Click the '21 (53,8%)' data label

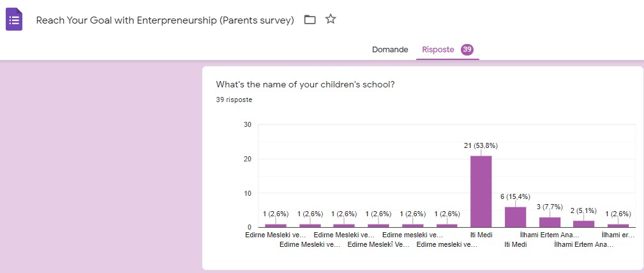481,146
